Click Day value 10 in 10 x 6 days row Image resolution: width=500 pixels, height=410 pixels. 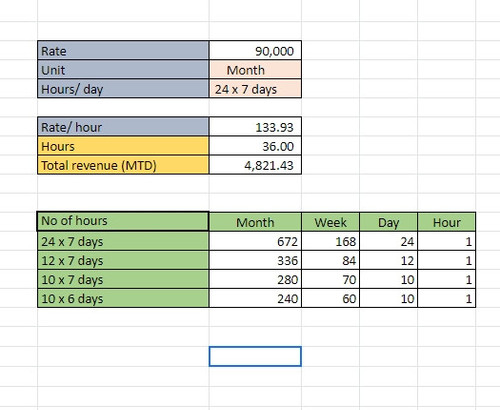click(388, 298)
